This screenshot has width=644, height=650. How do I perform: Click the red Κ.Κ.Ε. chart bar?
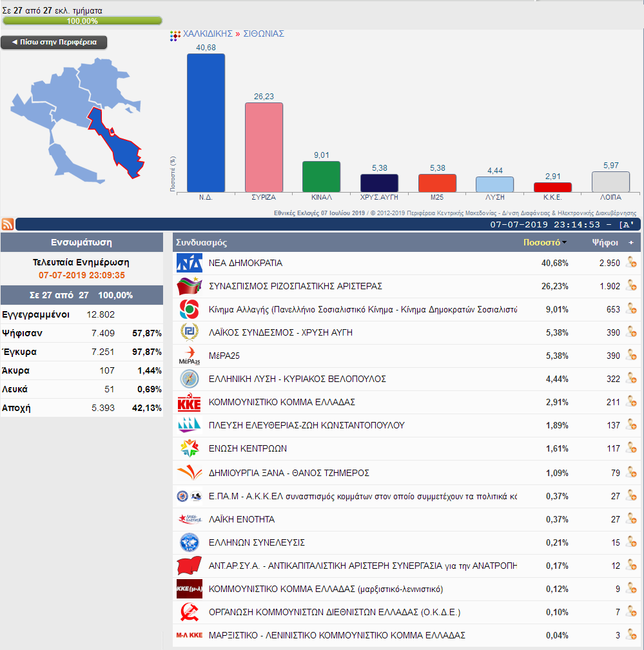pyautogui.click(x=552, y=187)
